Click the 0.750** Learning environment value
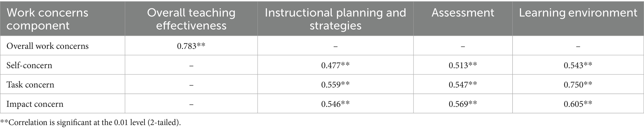 pyautogui.click(x=578, y=84)
